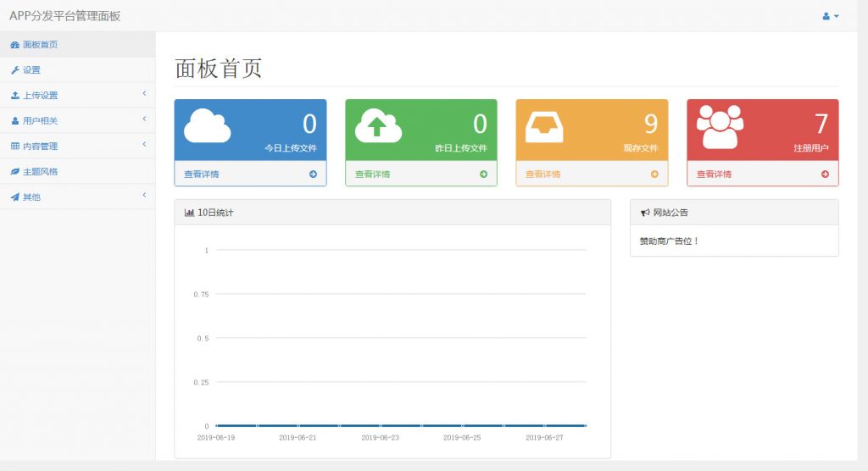Click the green cloud upload icon

click(378, 125)
